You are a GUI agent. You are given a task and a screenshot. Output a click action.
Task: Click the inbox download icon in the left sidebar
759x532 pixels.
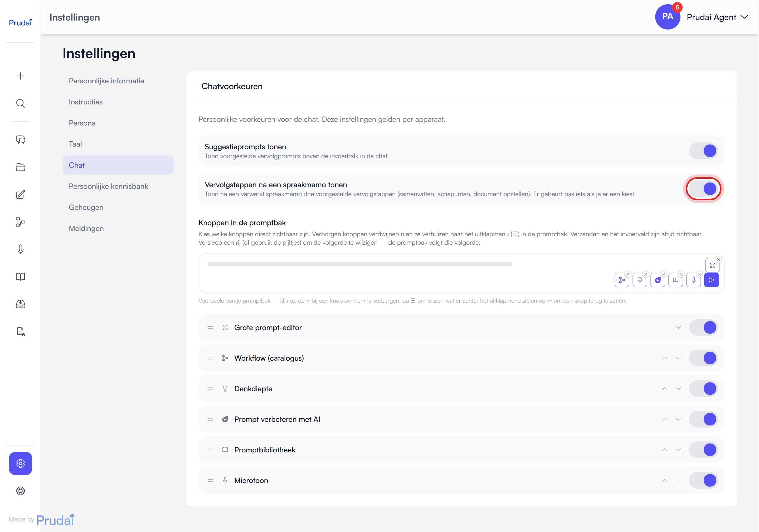21,304
